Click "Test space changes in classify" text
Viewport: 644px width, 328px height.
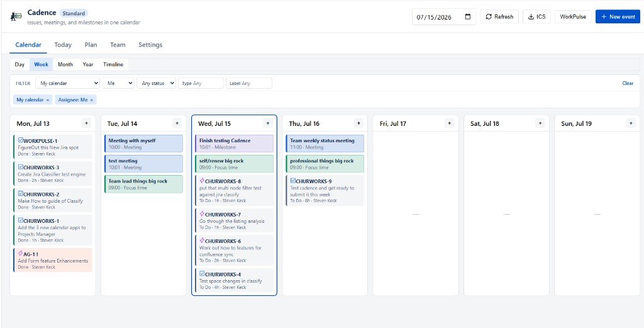point(231,281)
